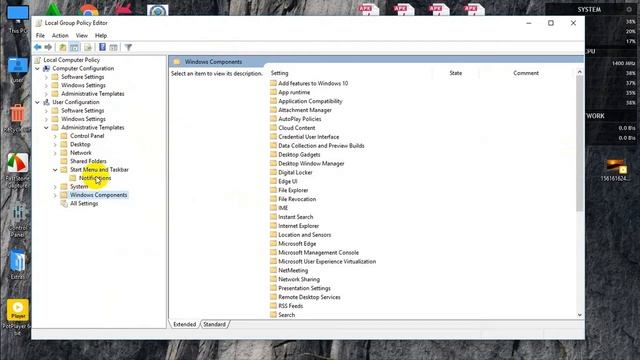The width and height of the screenshot is (640, 360).
Task: Open the Control Panel desktop icon
Action: pos(18,220)
